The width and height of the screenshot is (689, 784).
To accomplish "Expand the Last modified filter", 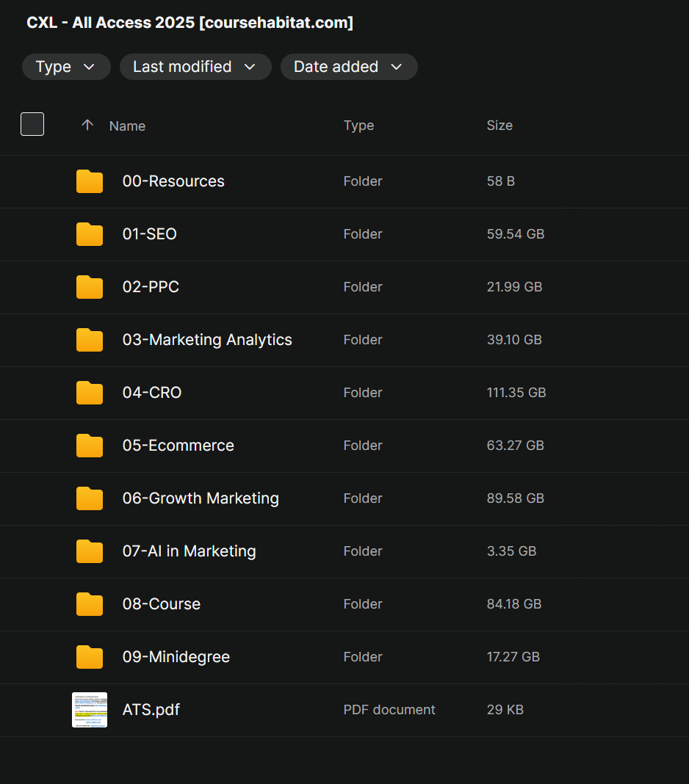I will pos(195,67).
